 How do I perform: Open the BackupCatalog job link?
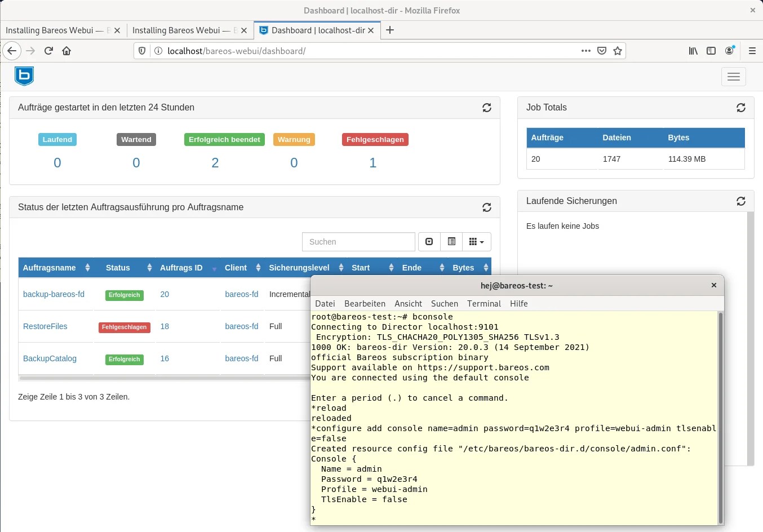coord(50,358)
